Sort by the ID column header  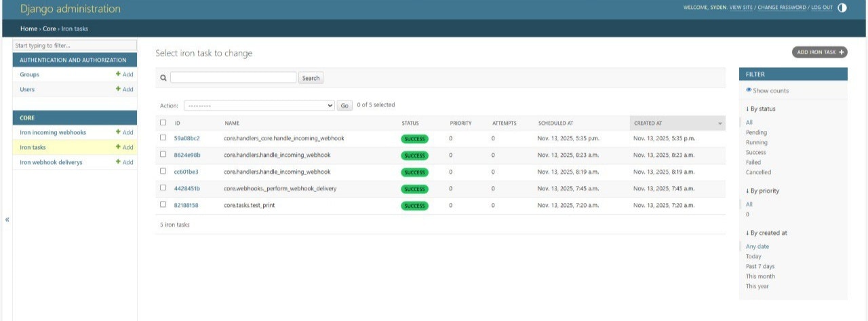pyautogui.click(x=178, y=124)
